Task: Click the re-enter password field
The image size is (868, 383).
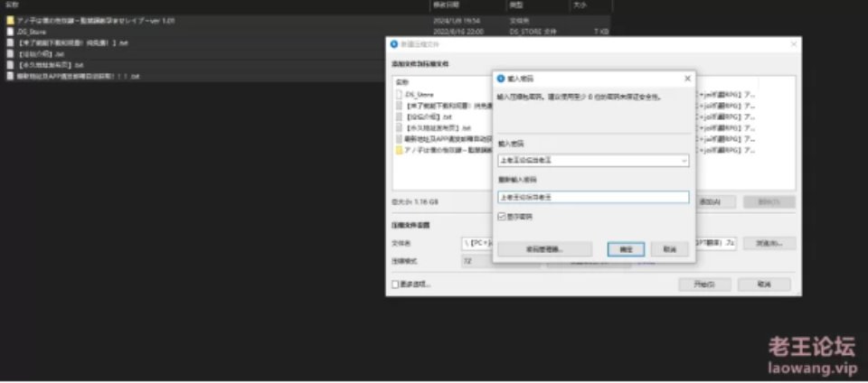Action: click(x=593, y=197)
